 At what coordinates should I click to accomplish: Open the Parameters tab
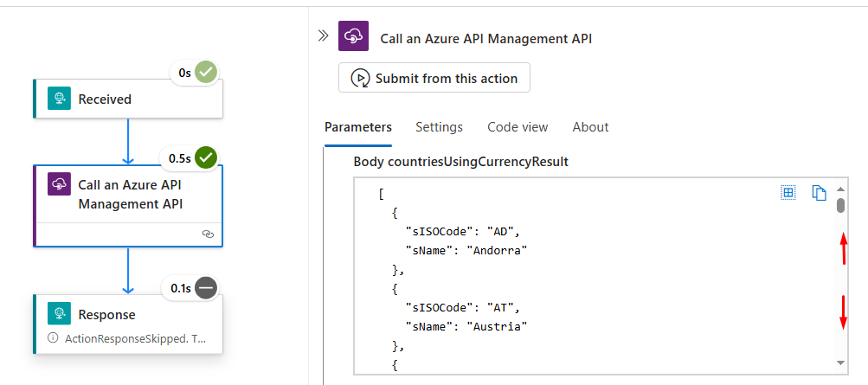pos(358,127)
